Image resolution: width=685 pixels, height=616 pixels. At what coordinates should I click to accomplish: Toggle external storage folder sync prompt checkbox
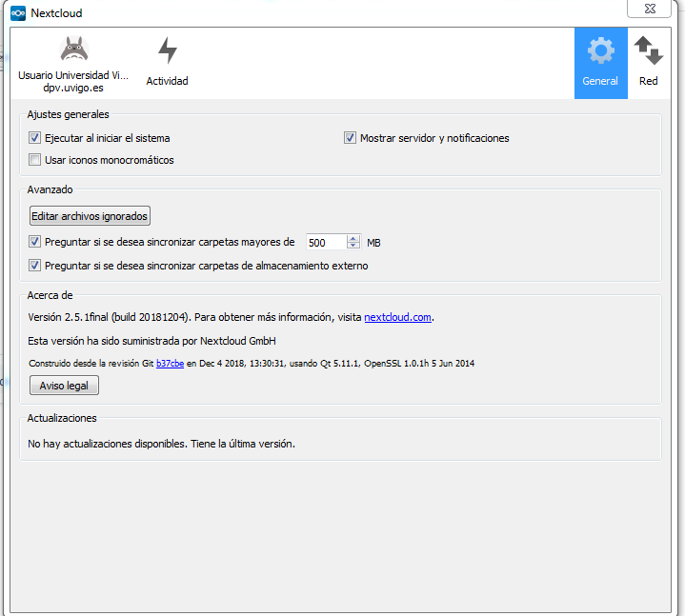35,266
